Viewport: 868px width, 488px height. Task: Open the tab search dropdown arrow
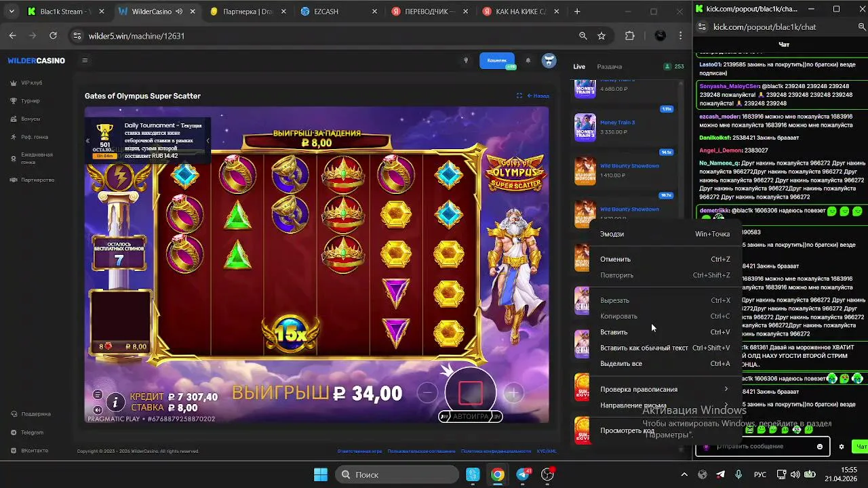click(12, 12)
